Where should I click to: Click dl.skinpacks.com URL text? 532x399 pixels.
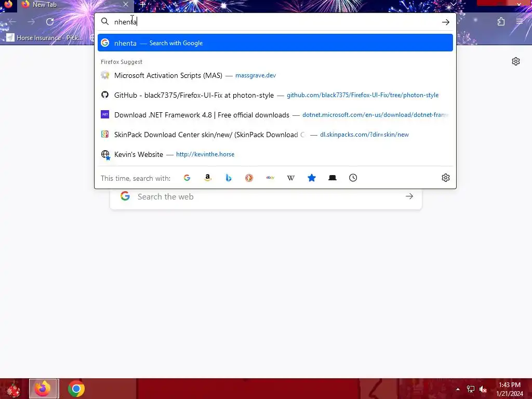coord(364,135)
